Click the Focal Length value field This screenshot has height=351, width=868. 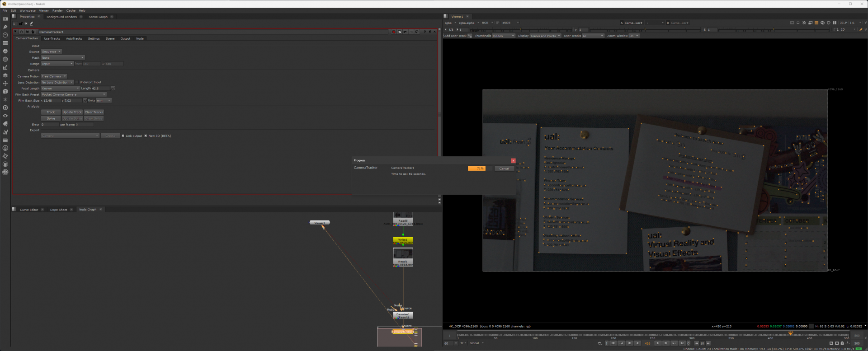[100, 89]
